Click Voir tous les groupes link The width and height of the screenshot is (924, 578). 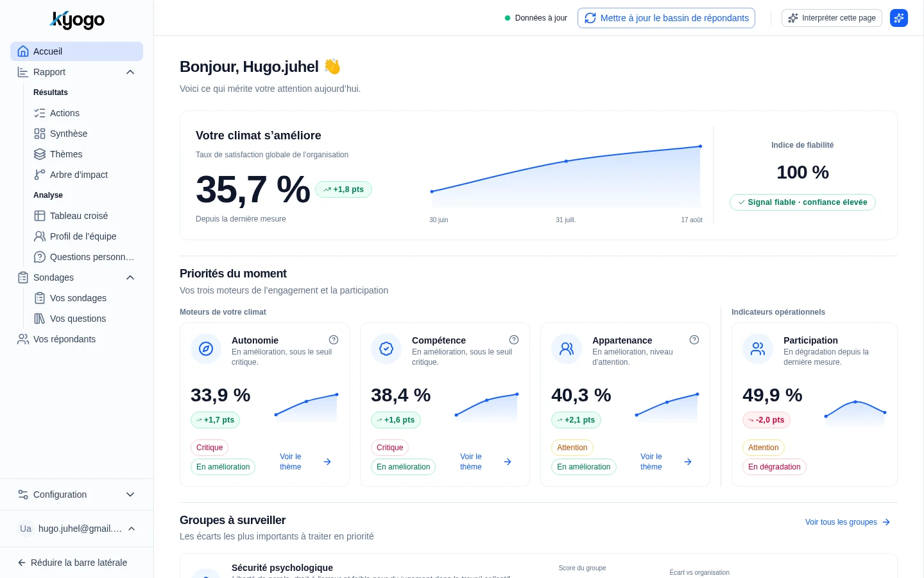click(848, 522)
